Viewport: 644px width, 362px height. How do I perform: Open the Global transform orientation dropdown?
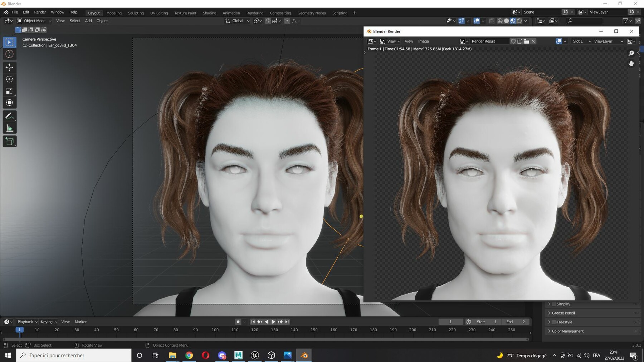click(x=237, y=21)
